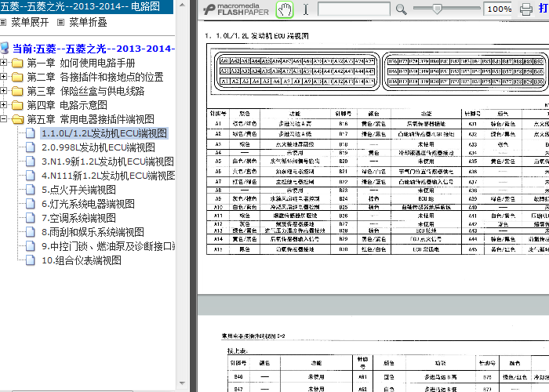
Task: Click the page icon of 3.N1.9新1.2L
Action: [31, 162]
